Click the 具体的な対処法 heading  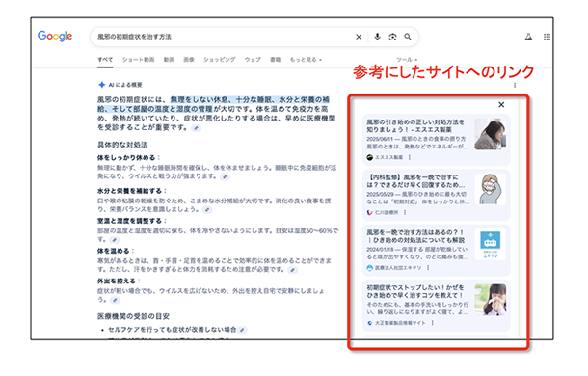pyautogui.click(x=122, y=145)
